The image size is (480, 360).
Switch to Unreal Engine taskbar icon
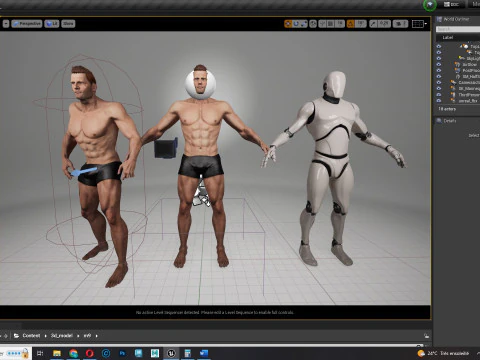tap(171, 353)
